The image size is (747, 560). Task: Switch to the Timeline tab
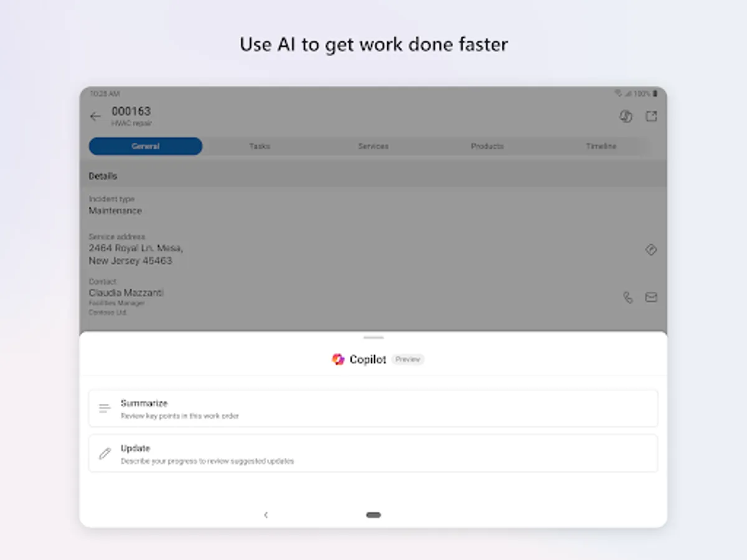point(601,146)
